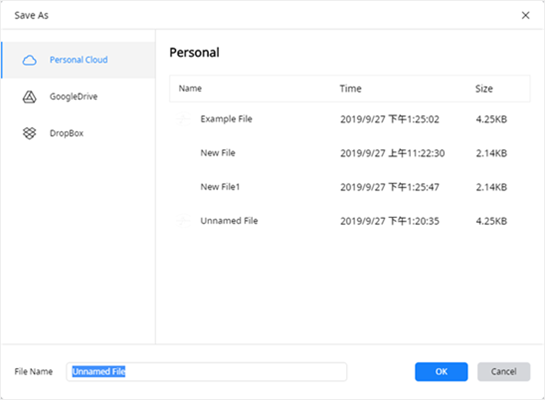
Task: Select Personal Cloud storage location
Action: coord(79,60)
